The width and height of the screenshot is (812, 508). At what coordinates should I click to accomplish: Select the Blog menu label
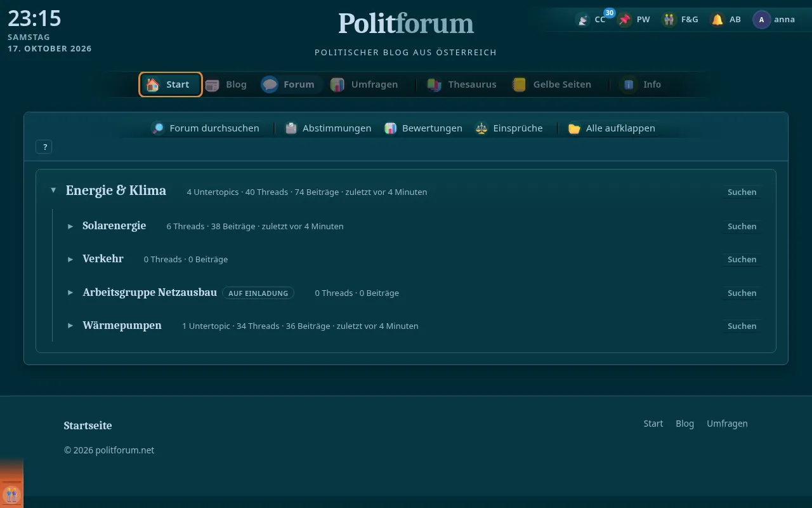click(236, 84)
